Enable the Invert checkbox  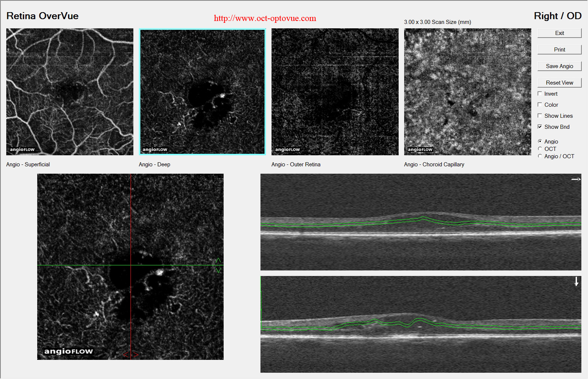pyautogui.click(x=540, y=94)
